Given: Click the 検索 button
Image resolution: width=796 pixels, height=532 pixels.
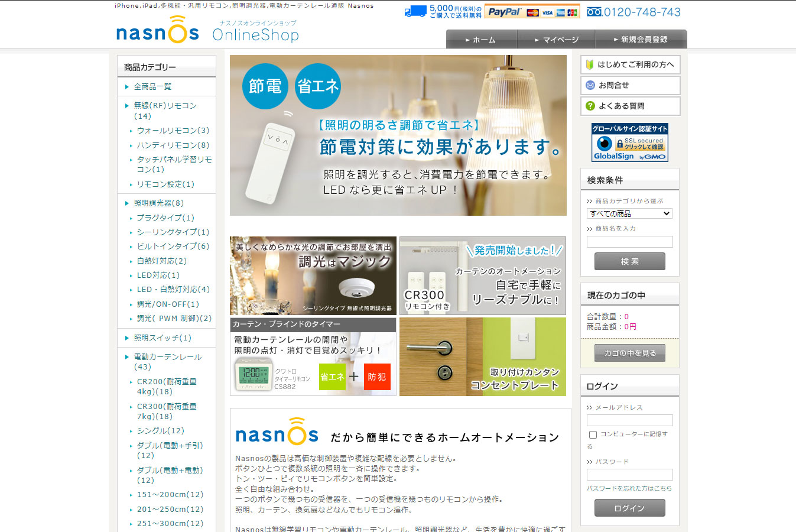Looking at the screenshot, I should pyautogui.click(x=629, y=261).
